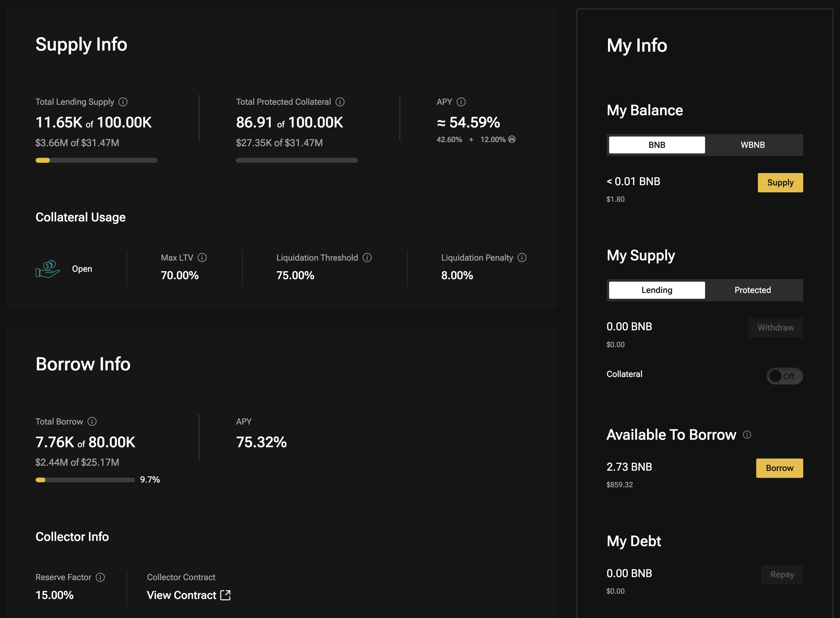Click the Withdraw button
840x618 pixels.
click(775, 328)
